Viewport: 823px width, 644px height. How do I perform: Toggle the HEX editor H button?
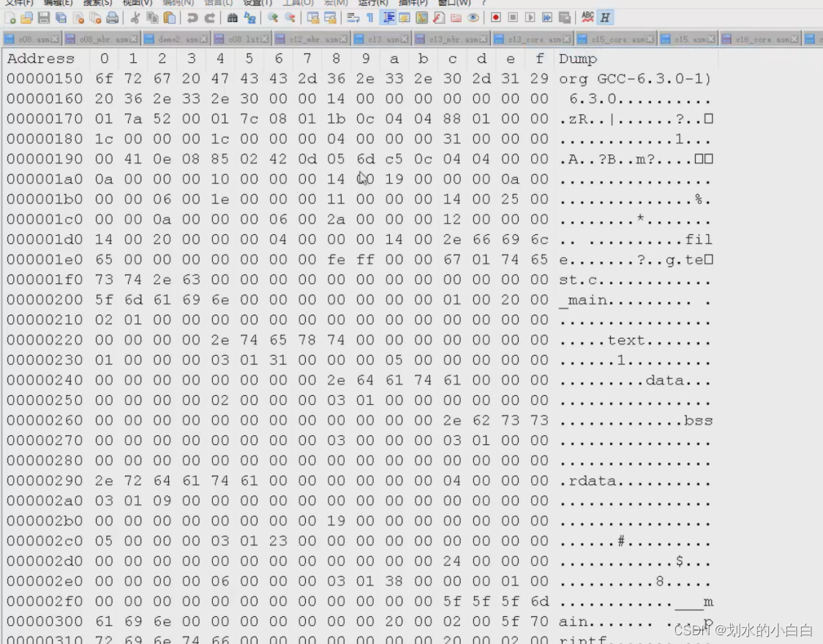click(x=605, y=18)
